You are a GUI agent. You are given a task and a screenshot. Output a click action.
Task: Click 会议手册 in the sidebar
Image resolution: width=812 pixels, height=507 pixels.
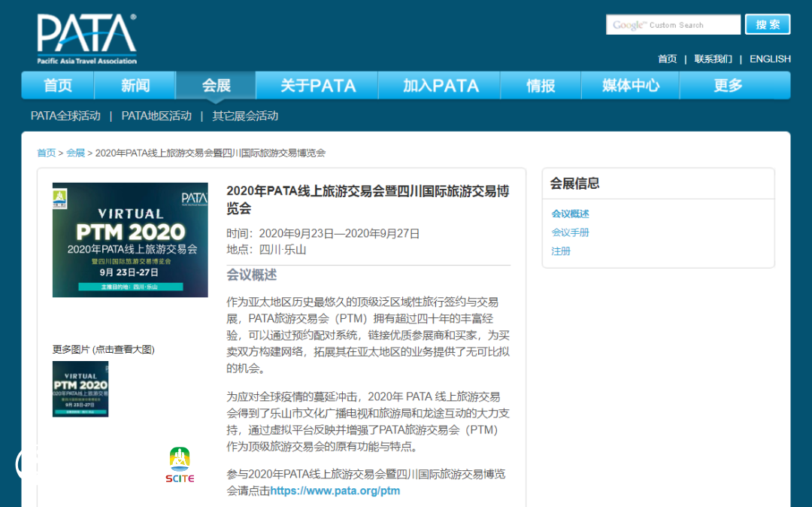point(571,232)
